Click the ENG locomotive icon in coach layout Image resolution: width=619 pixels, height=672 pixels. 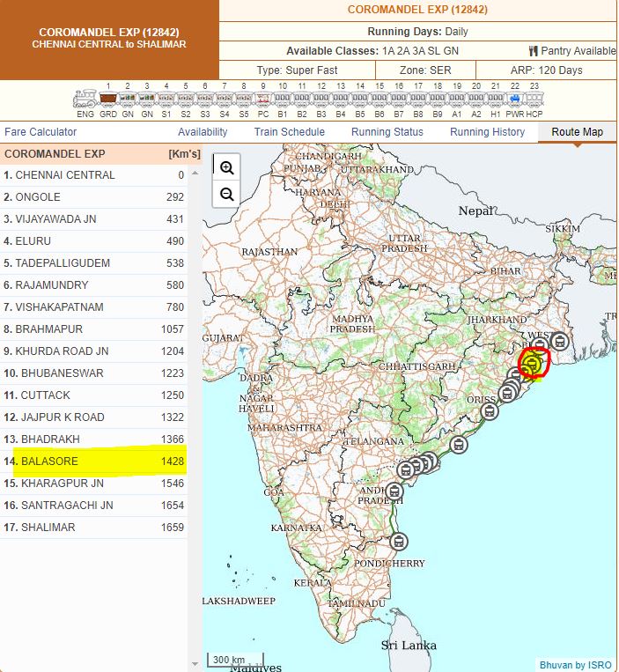(x=85, y=99)
